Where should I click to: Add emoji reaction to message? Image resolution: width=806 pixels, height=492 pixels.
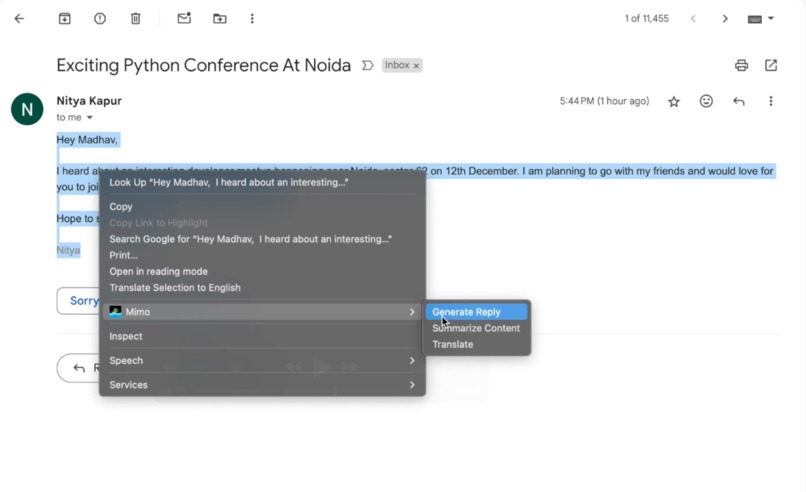coord(706,101)
